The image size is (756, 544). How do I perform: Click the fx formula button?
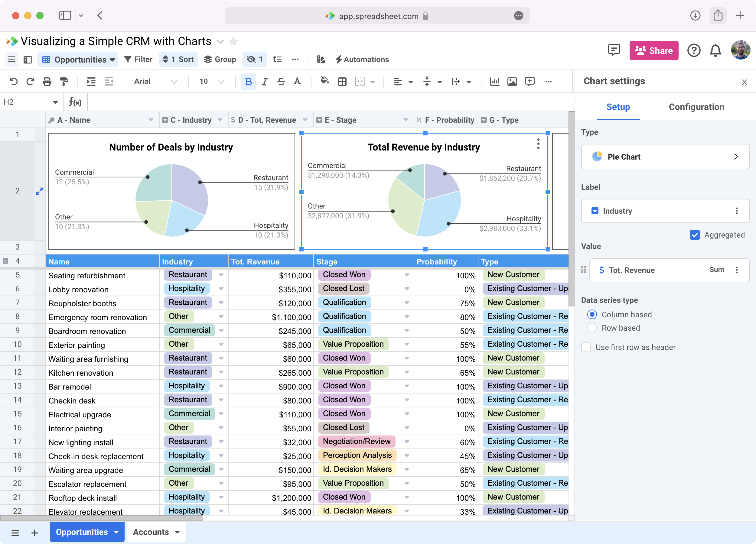point(75,102)
